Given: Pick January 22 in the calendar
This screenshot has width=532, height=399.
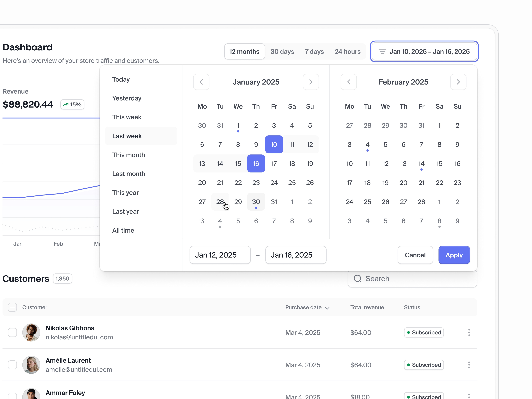Looking at the screenshot, I should [x=238, y=183].
